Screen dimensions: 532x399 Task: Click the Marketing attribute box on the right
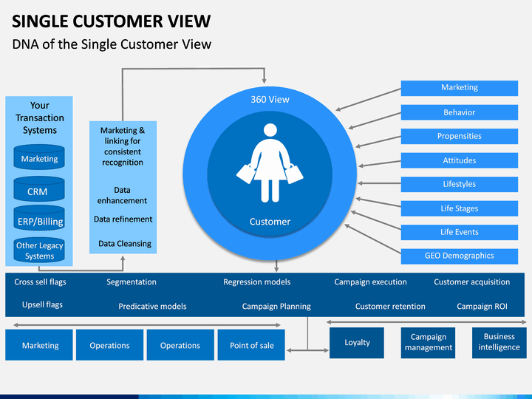pos(460,88)
